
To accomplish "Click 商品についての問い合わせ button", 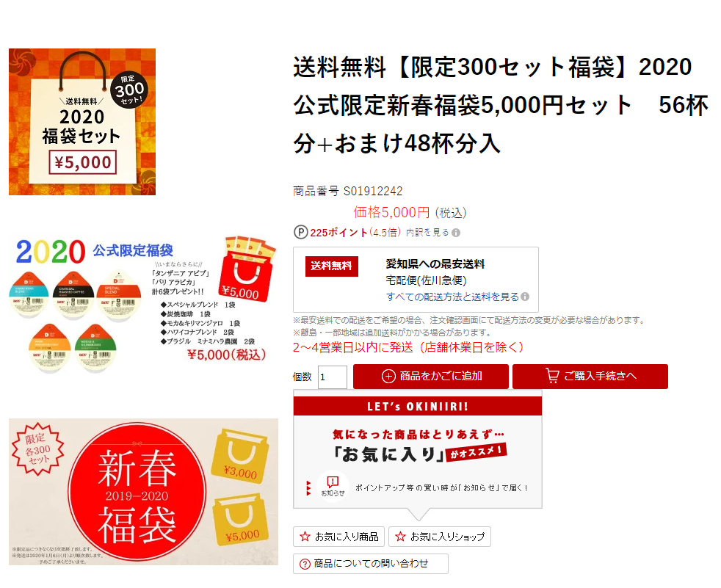I will (x=371, y=564).
